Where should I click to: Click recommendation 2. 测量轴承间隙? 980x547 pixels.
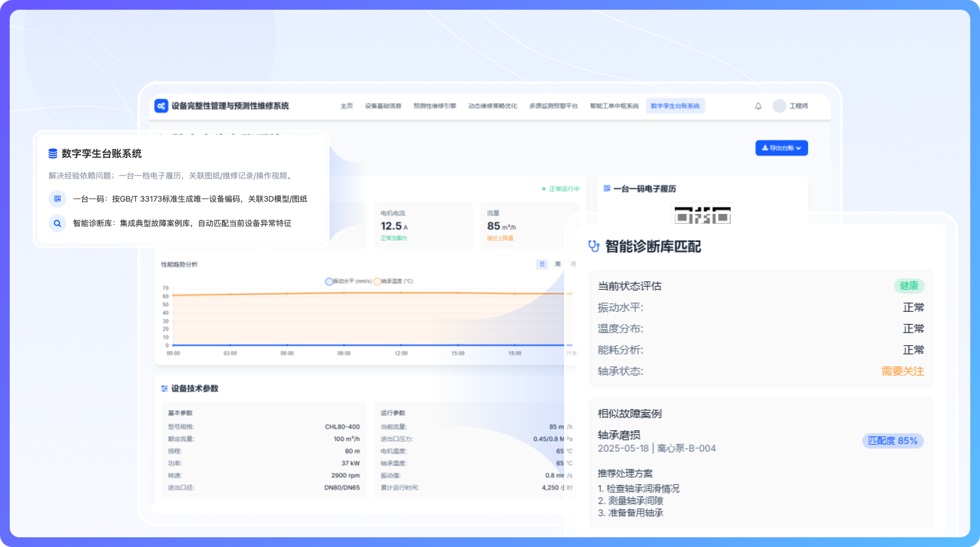630,500
